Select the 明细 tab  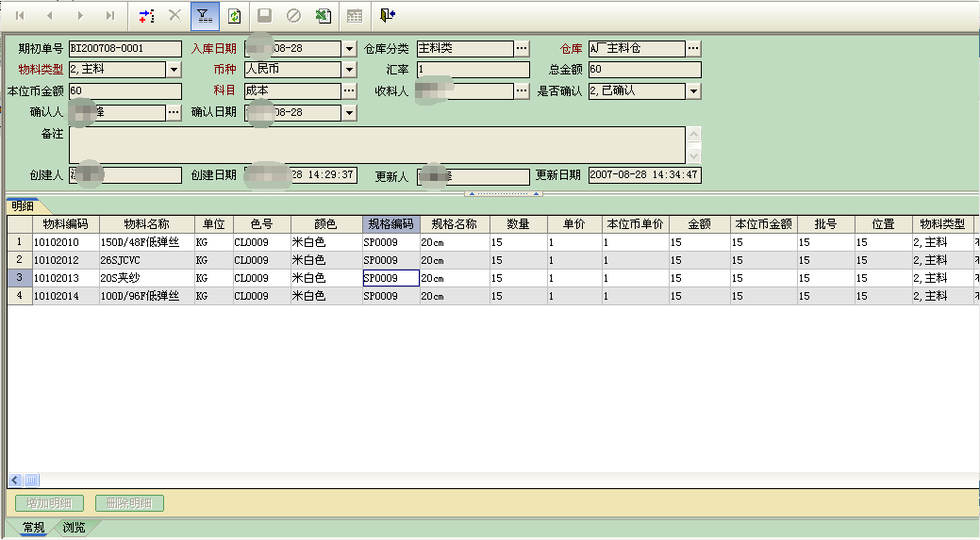[22, 205]
